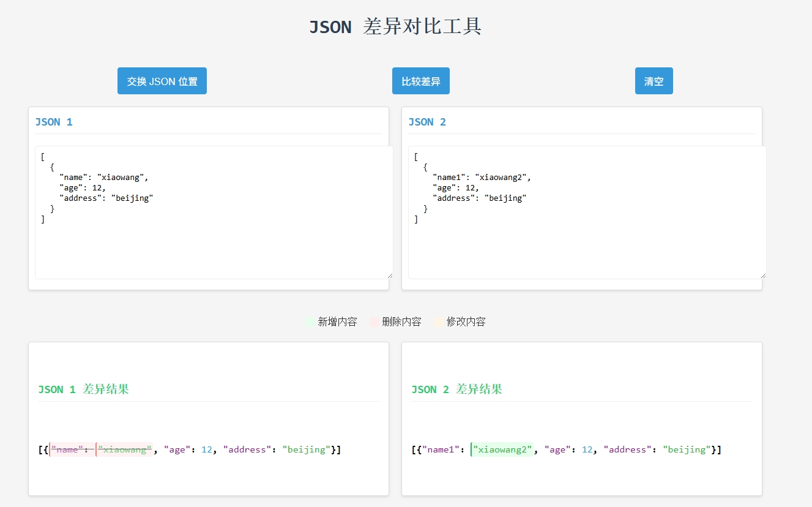Click the JSON 1 差异结果 heading
The height and width of the screenshot is (507, 812).
[83, 389]
